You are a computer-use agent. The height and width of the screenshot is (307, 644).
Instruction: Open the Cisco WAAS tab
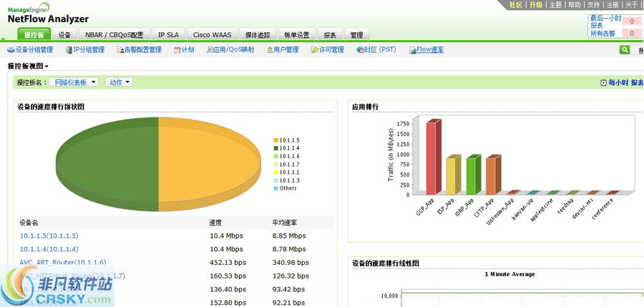pyautogui.click(x=212, y=35)
